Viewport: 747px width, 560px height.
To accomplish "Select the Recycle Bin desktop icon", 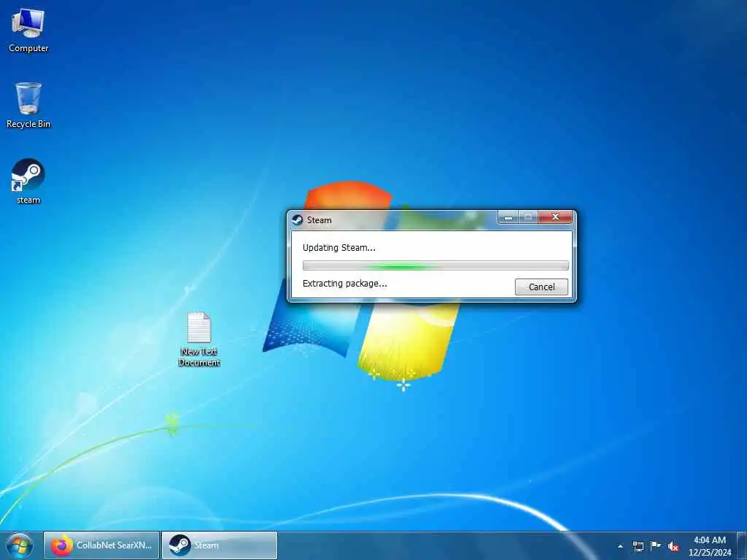I will 28,106.
